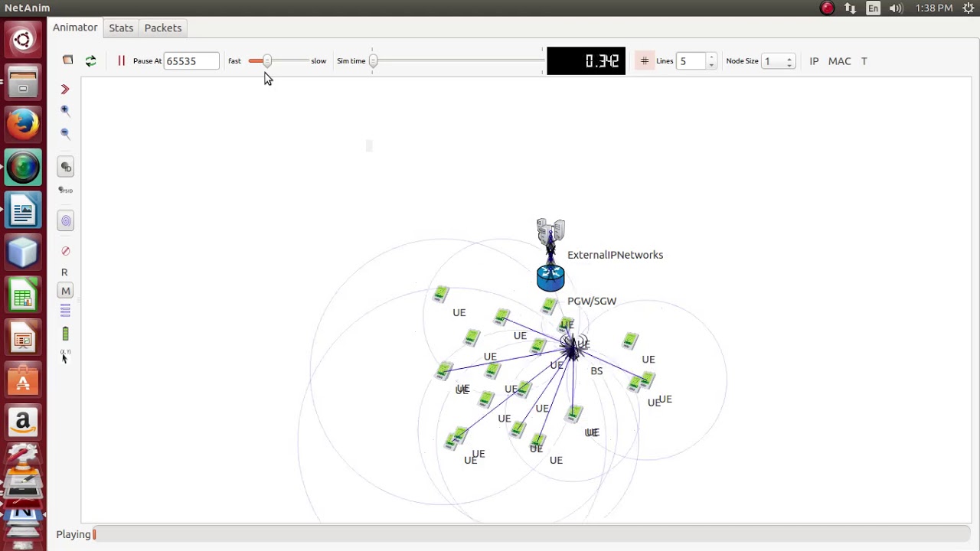Open LibreOffice Calc from launcher
This screenshot has height=551, width=980.
click(x=23, y=296)
